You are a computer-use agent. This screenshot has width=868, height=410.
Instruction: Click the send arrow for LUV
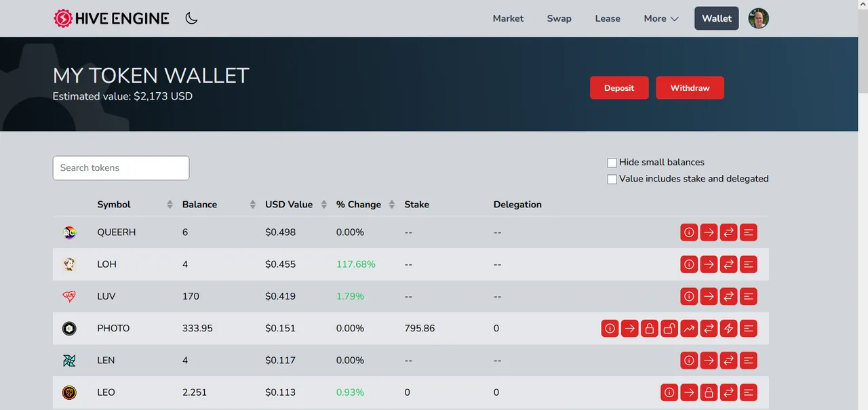tap(709, 296)
